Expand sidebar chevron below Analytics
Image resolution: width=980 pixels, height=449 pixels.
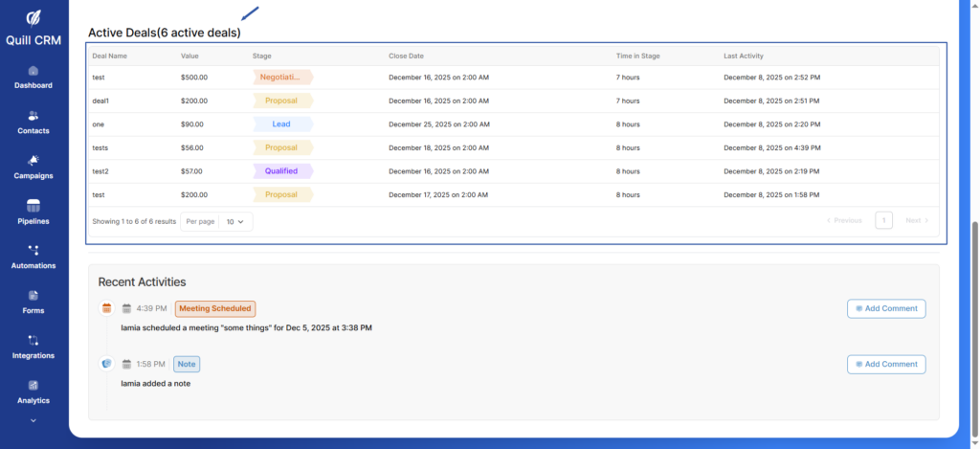(x=33, y=419)
